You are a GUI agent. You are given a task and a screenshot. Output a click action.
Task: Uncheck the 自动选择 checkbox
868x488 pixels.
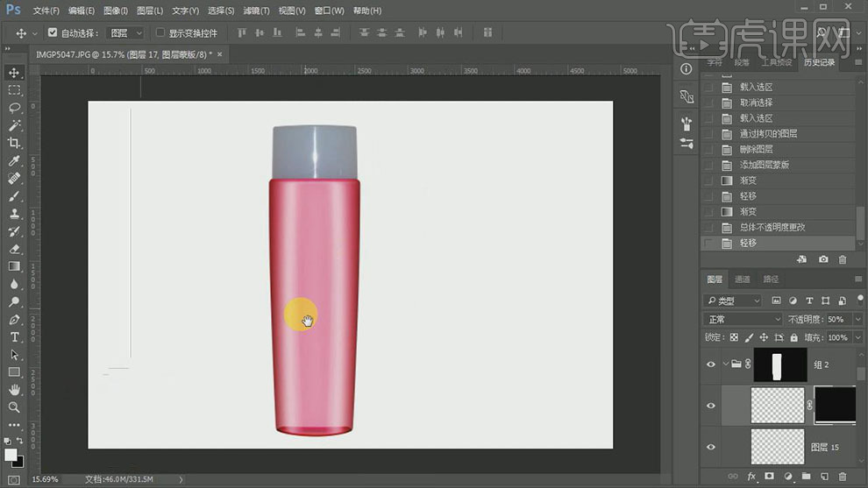tap(53, 33)
